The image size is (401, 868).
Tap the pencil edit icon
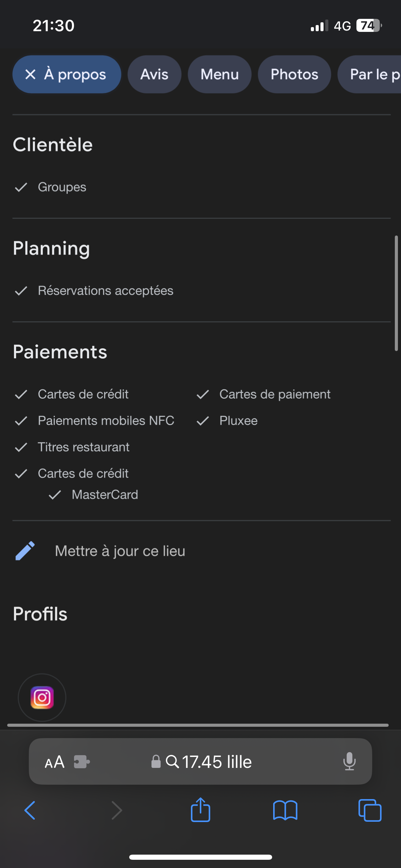point(25,551)
